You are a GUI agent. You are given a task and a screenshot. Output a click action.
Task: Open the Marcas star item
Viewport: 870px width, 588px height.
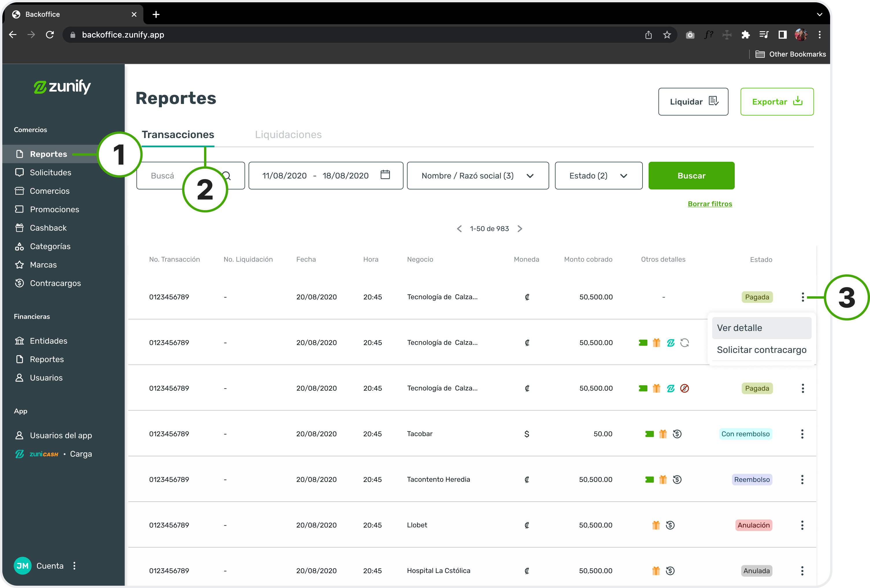coord(43,265)
